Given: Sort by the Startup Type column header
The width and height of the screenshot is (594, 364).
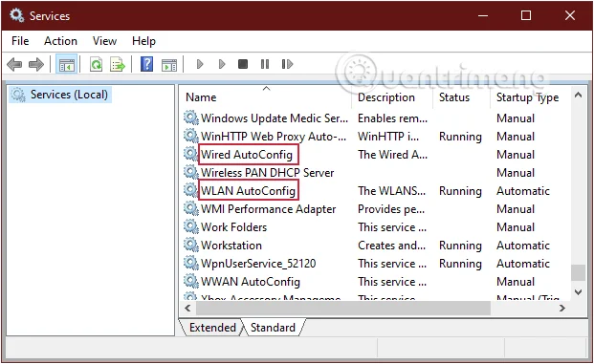Looking at the screenshot, I should pyautogui.click(x=527, y=97).
